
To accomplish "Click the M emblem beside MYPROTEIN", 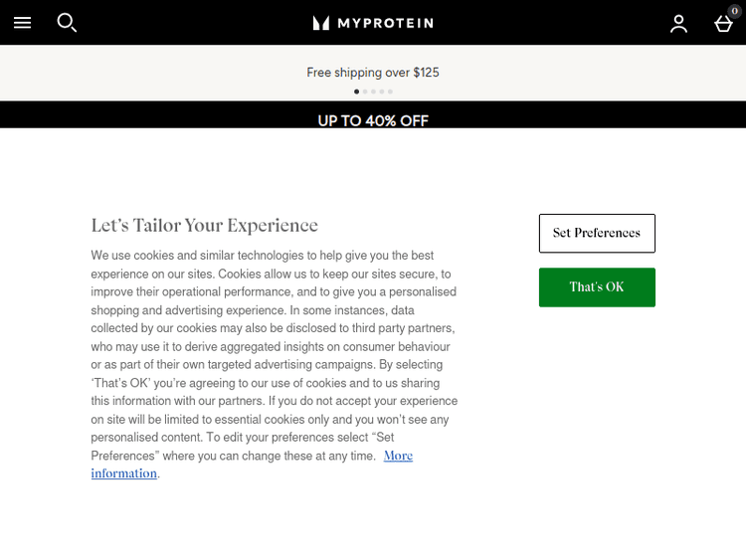I will (x=321, y=23).
